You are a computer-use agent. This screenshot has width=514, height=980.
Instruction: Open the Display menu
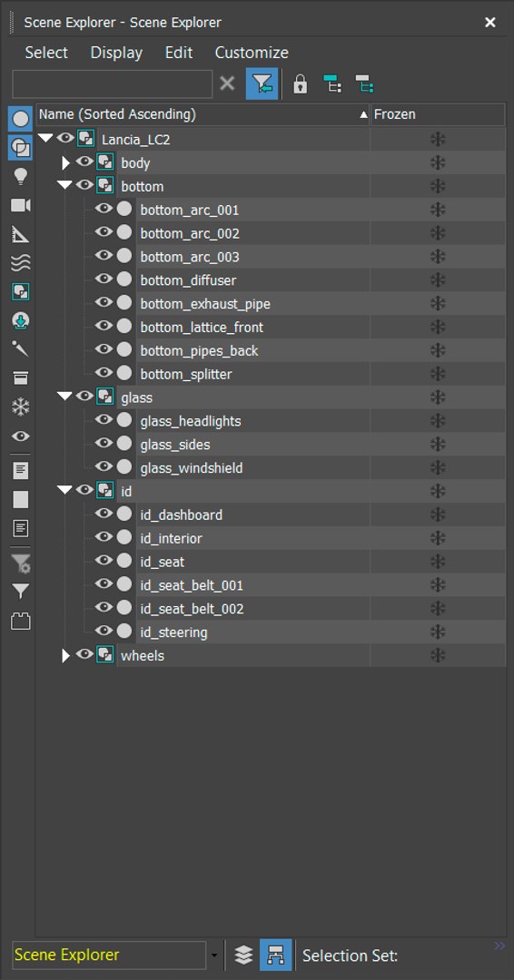(x=116, y=53)
